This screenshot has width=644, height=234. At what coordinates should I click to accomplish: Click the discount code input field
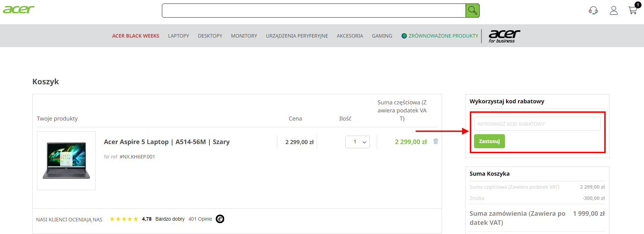point(537,124)
